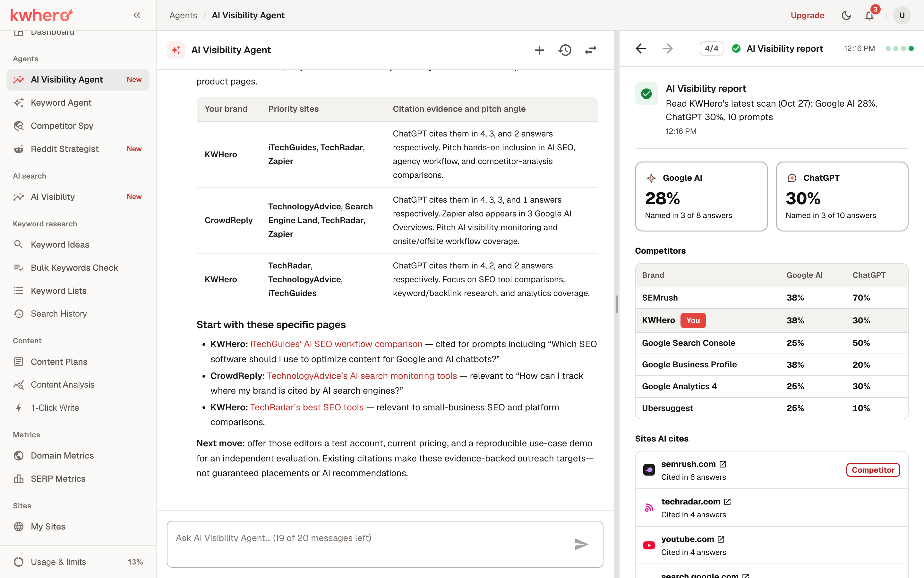Click the Google AI 28% card
The image size is (924, 578).
(x=701, y=197)
